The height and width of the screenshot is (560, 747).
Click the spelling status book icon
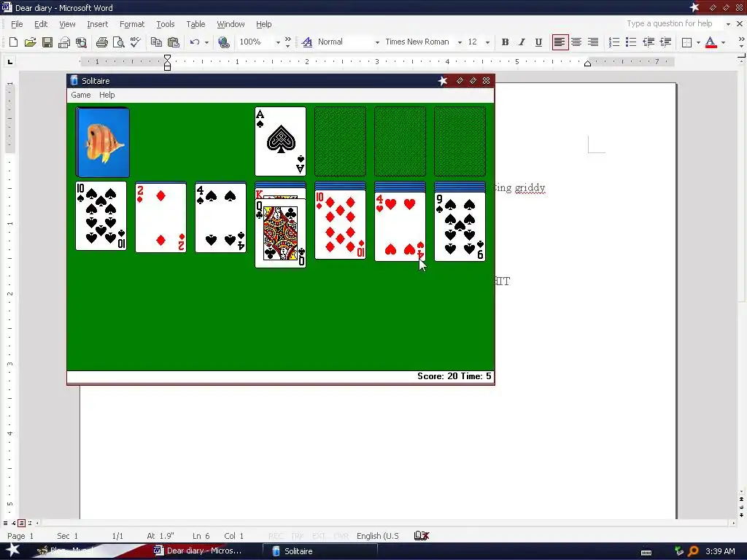(x=421, y=536)
